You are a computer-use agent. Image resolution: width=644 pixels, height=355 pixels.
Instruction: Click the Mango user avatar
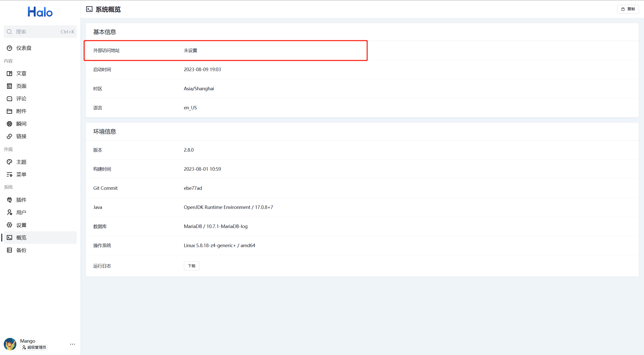(x=10, y=344)
